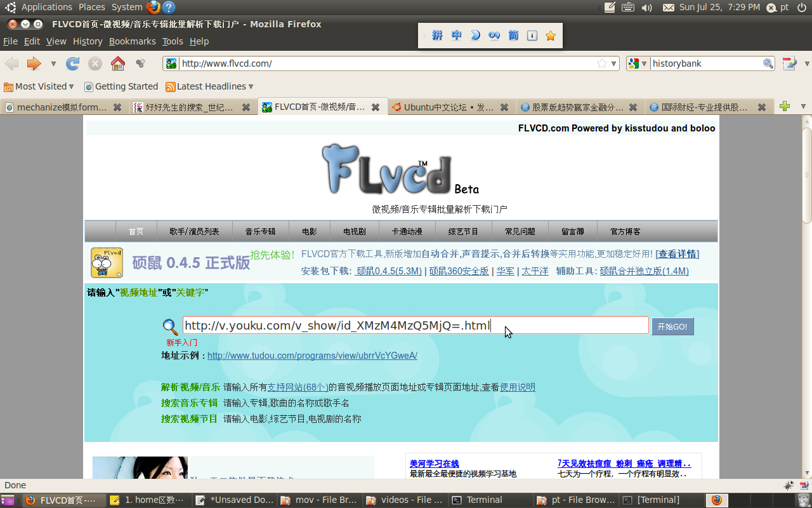Click the orange forward arrow button
The width and height of the screenshot is (812, 508).
pos(34,63)
